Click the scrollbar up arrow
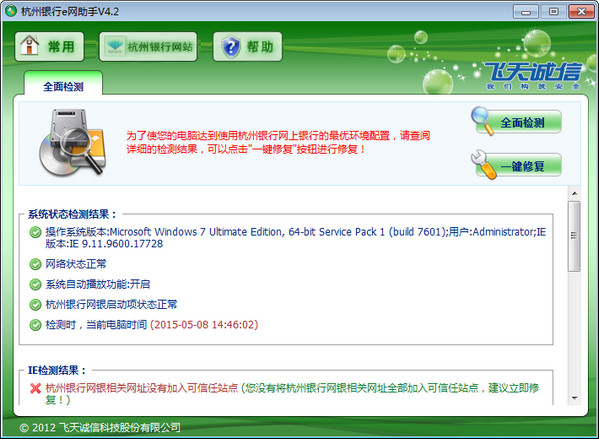Viewport: 599px width, 439px height. click(574, 194)
